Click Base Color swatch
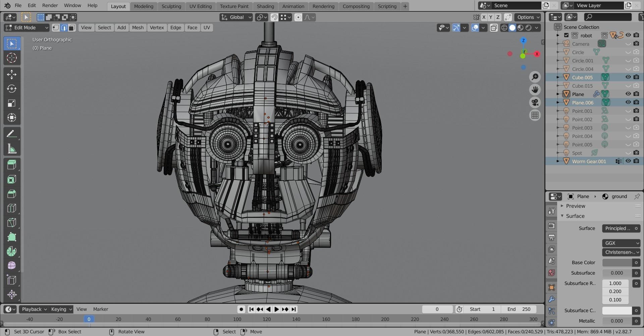644x336 pixels. click(x=617, y=262)
